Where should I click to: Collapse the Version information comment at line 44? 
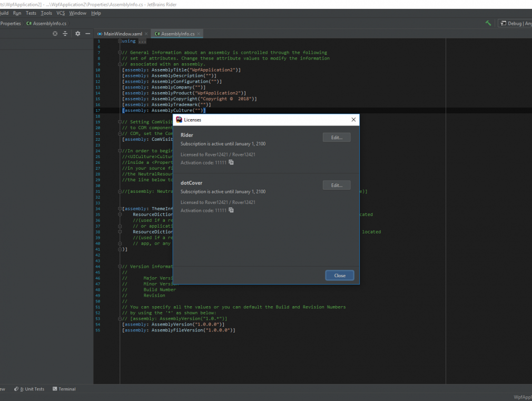(x=120, y=267)
